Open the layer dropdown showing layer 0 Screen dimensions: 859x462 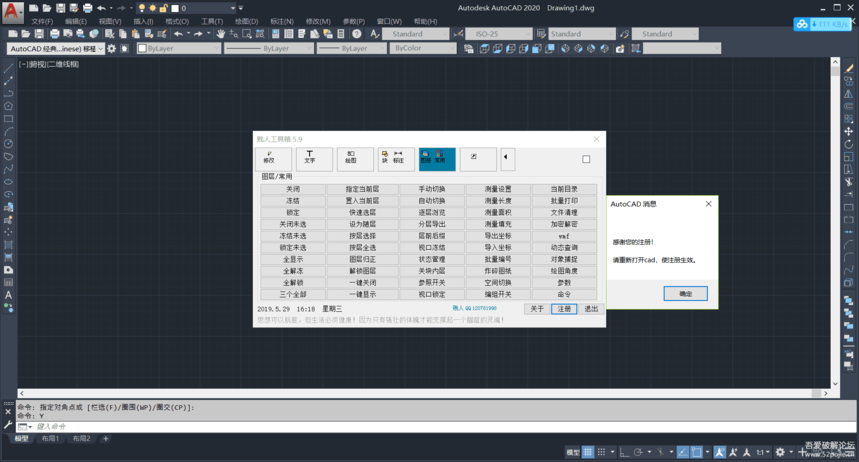tap(233, 8)
